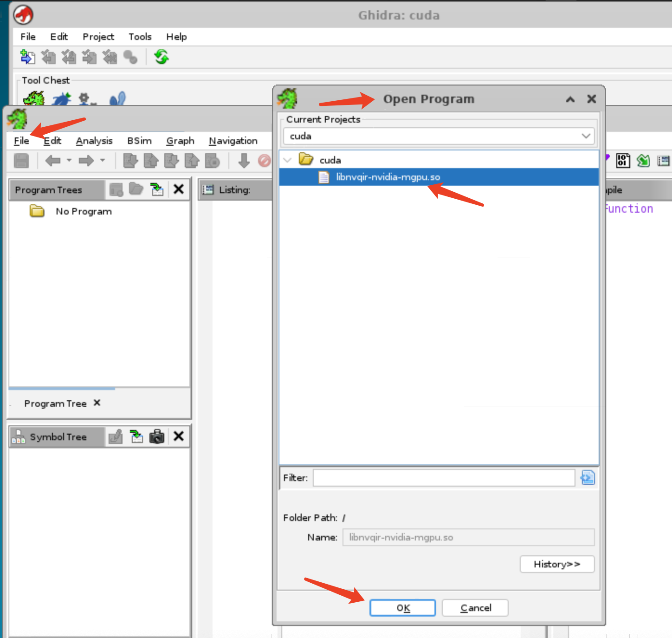Toggle Symbol Tree green navigation arrow icon

136,436
